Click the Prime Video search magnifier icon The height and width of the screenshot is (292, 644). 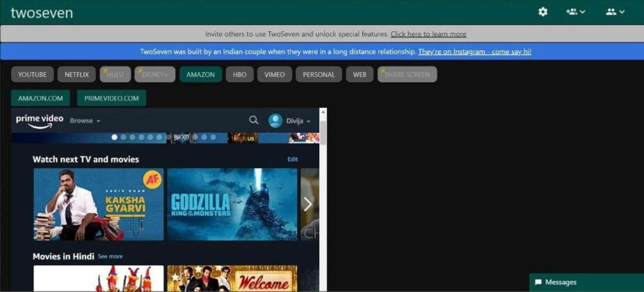click(254, 120)
